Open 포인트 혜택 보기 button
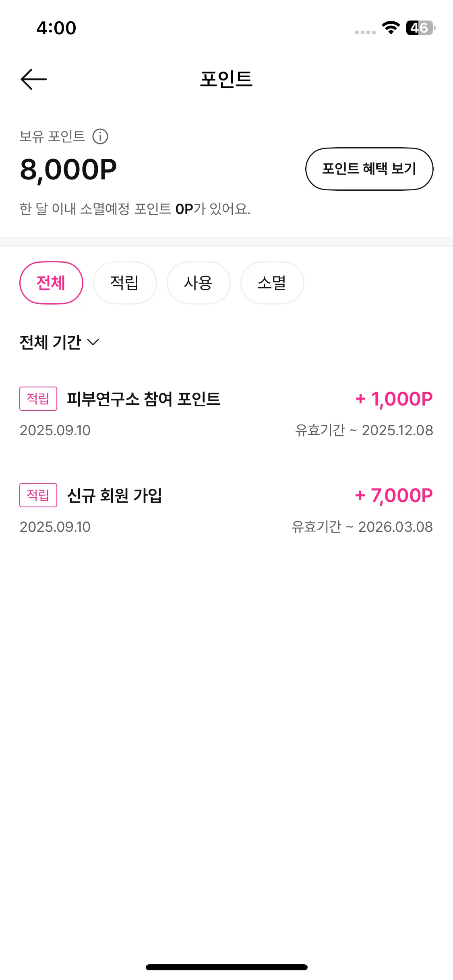This screenshot has height=980, width=453. (369, 169)
